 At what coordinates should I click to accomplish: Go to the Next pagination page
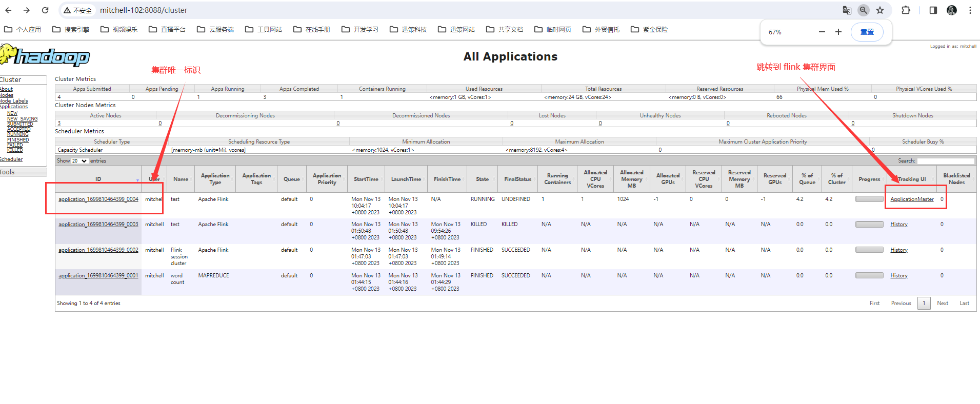pyautogui.click(x=943, y=304)
